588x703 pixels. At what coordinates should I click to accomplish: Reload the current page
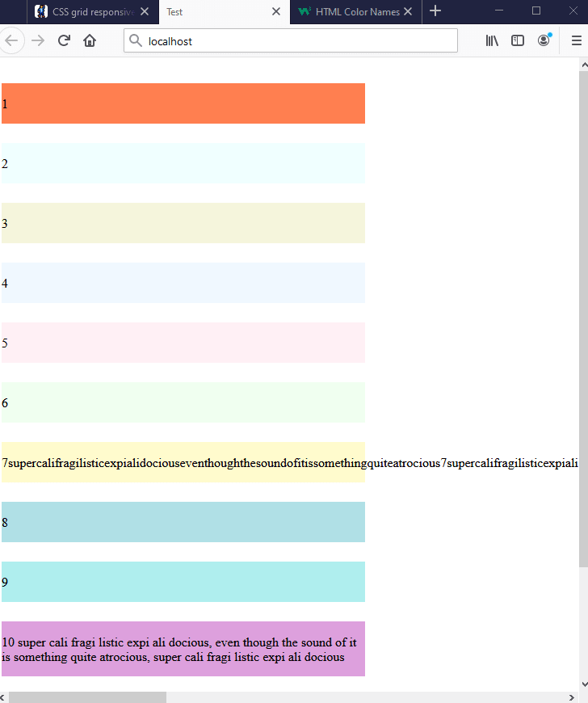pos(64,40)
